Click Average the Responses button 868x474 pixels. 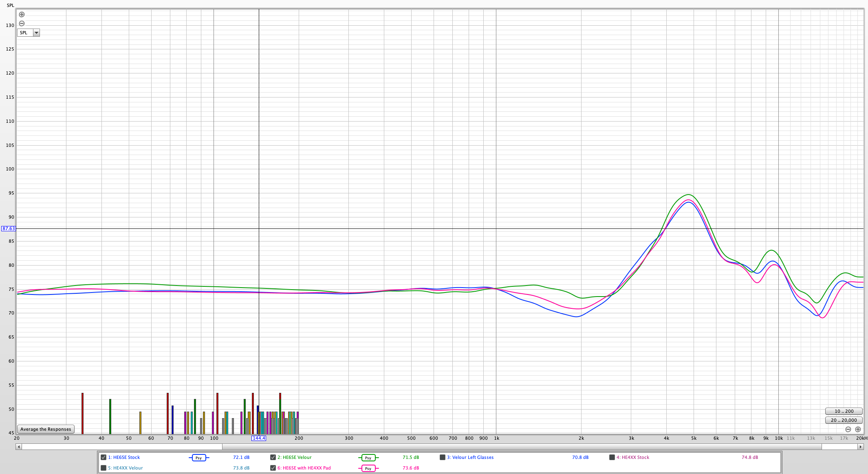[x=46, y=429]
